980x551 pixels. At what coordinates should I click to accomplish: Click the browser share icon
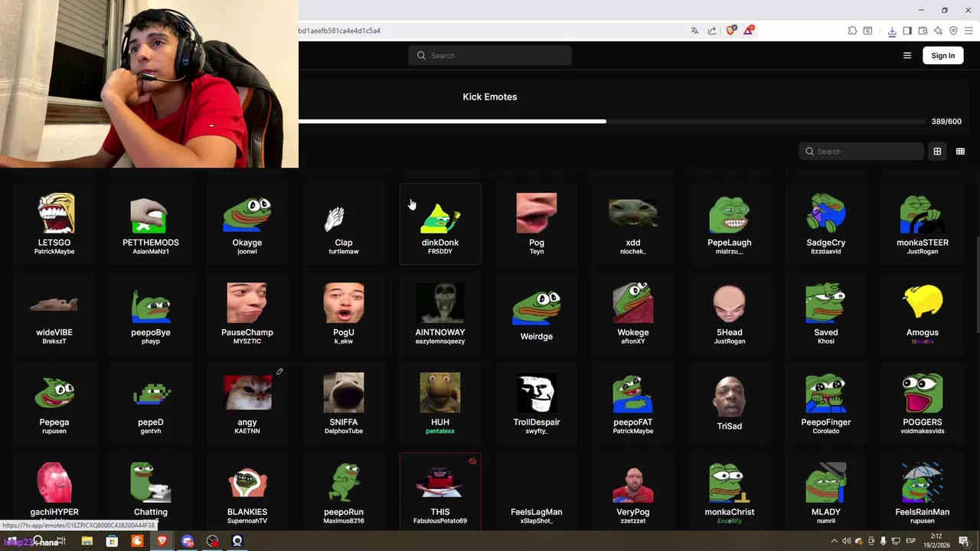(712, 31)
